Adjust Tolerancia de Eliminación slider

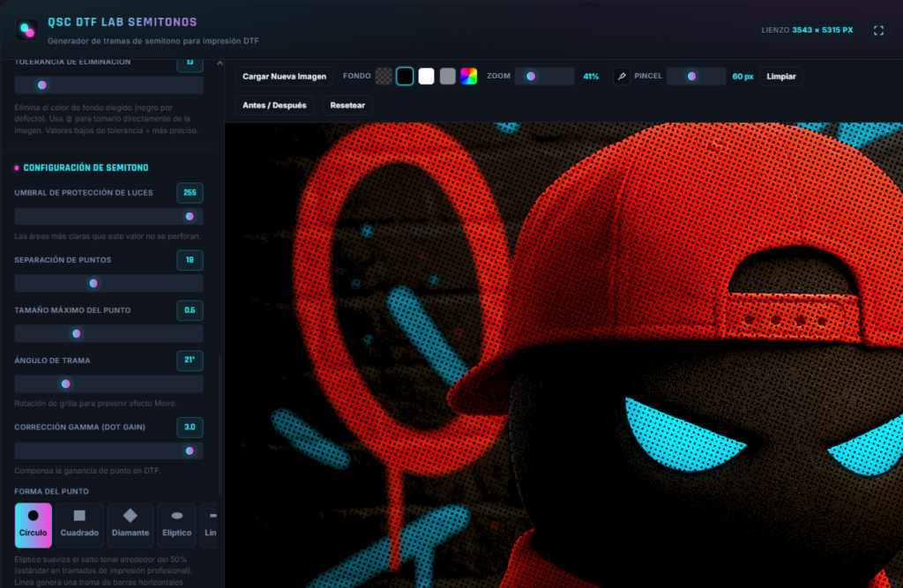[x=108, y=86]
